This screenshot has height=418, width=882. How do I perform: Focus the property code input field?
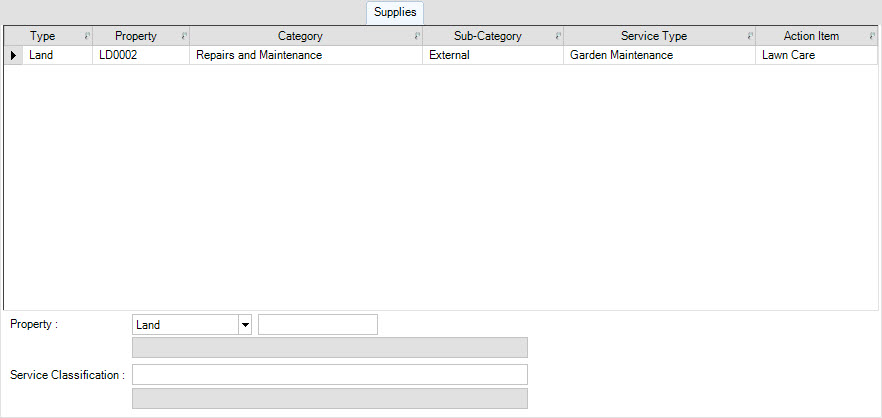pyautogui.click(x=318, y=325)
